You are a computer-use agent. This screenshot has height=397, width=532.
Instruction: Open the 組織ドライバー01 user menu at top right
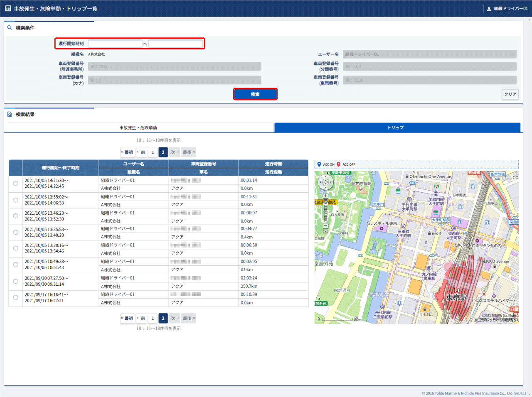[507, 9]
